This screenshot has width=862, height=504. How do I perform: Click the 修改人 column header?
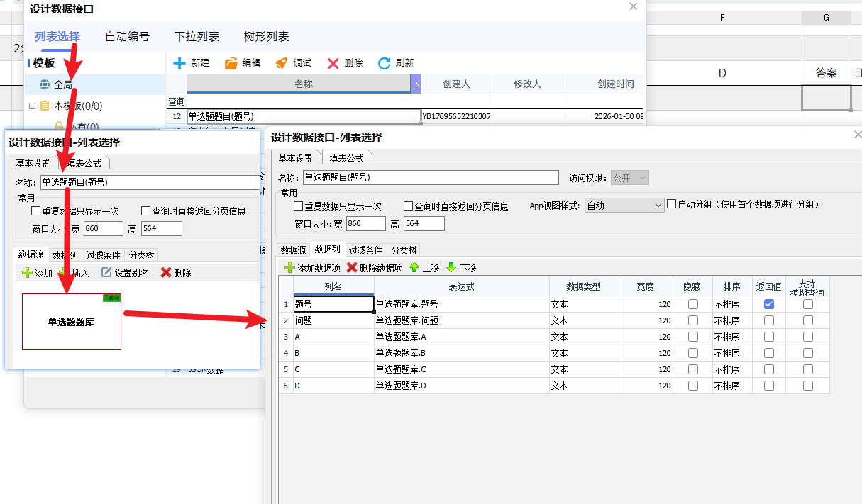click(x=527, y=84)
